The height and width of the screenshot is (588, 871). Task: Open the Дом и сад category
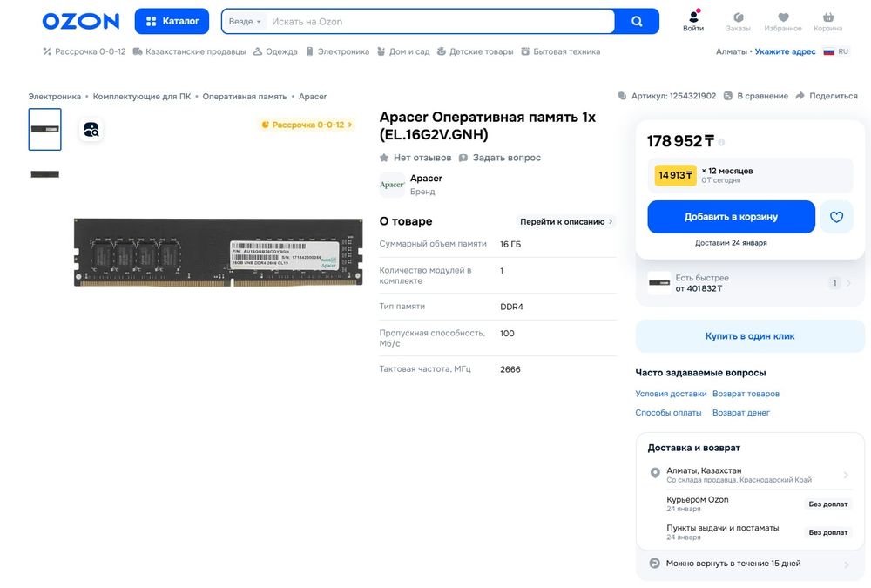pyautogui.click(x=403, y=51)
